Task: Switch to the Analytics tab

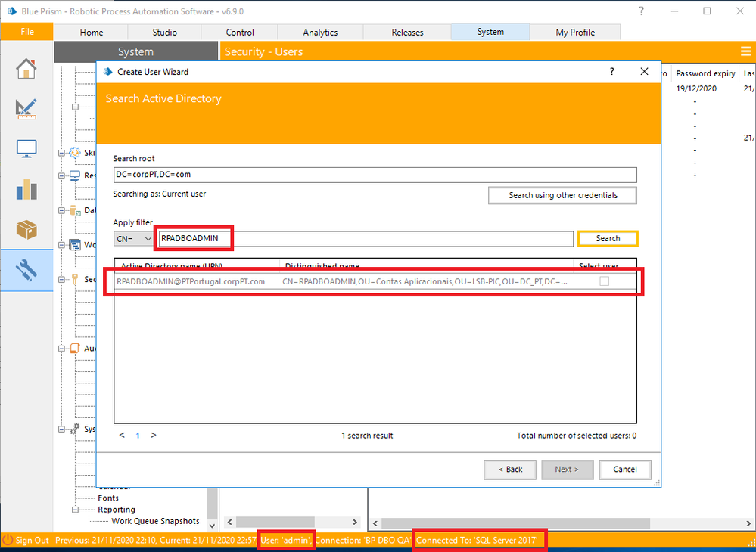Action: (320, 33)
